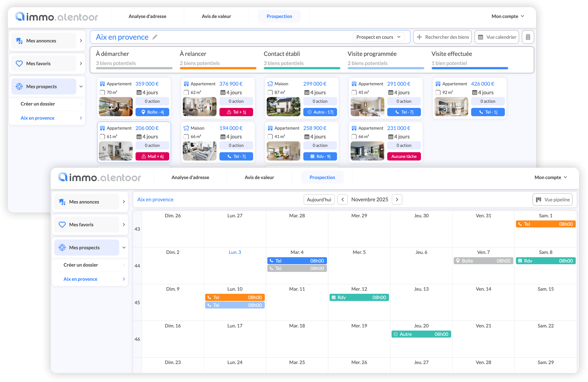Open the Maison 299 000 € photo thumbnail
The height and width of the screenshot is (382, 588).
283,106
